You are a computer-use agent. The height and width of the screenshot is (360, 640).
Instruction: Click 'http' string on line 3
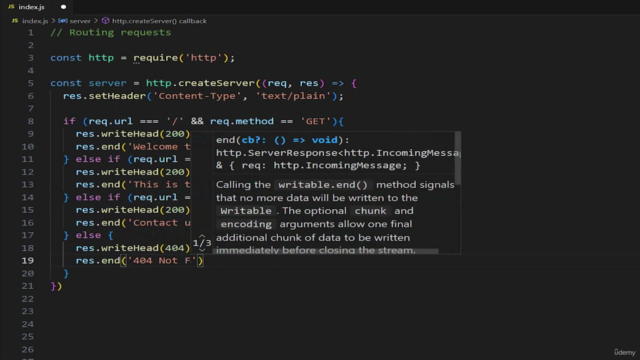tap(204, 58)
